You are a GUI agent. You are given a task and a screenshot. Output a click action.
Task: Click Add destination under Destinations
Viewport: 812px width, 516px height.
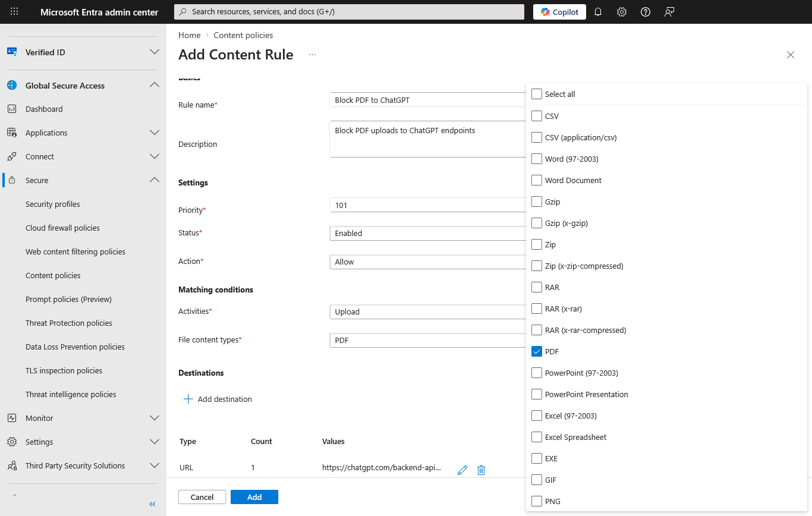218,399
